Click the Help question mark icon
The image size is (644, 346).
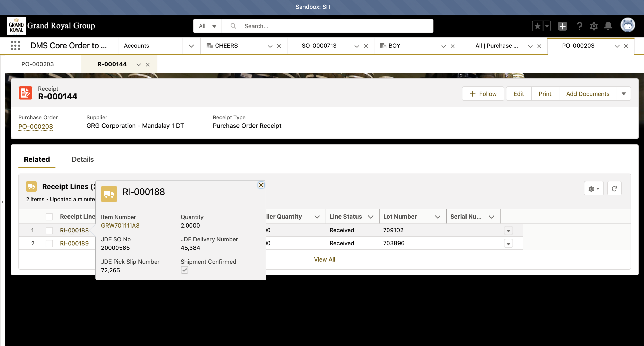[x=579, y=26]
